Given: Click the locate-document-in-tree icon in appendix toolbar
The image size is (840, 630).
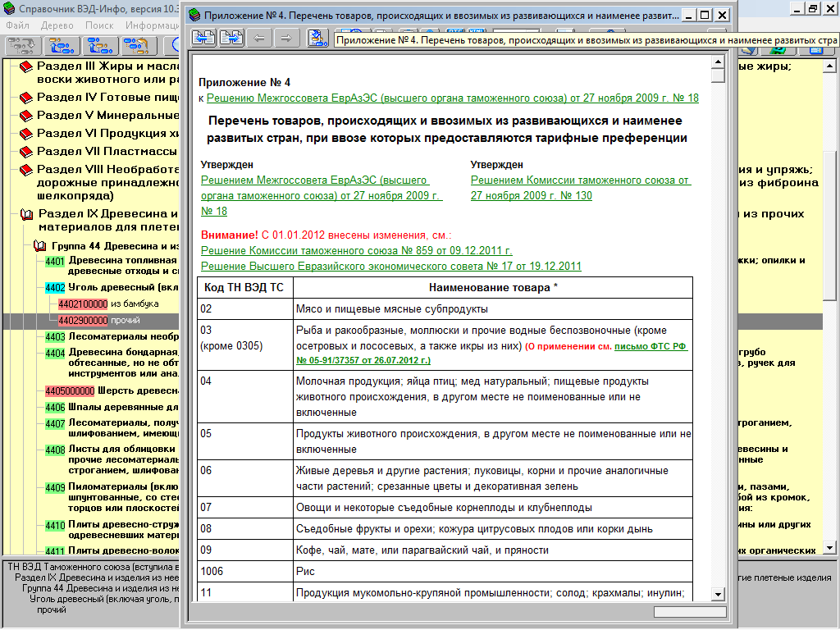Looking at the screenshot, I should point(317,38).
